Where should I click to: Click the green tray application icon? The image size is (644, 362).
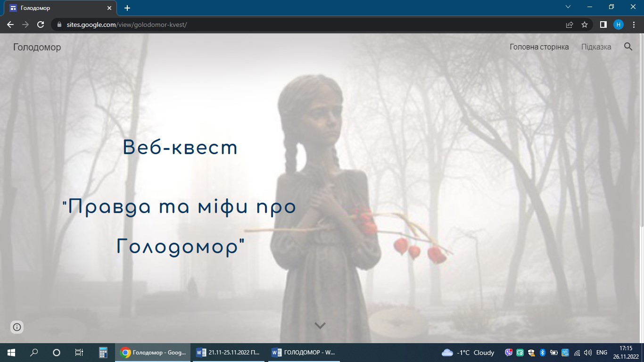520,353
